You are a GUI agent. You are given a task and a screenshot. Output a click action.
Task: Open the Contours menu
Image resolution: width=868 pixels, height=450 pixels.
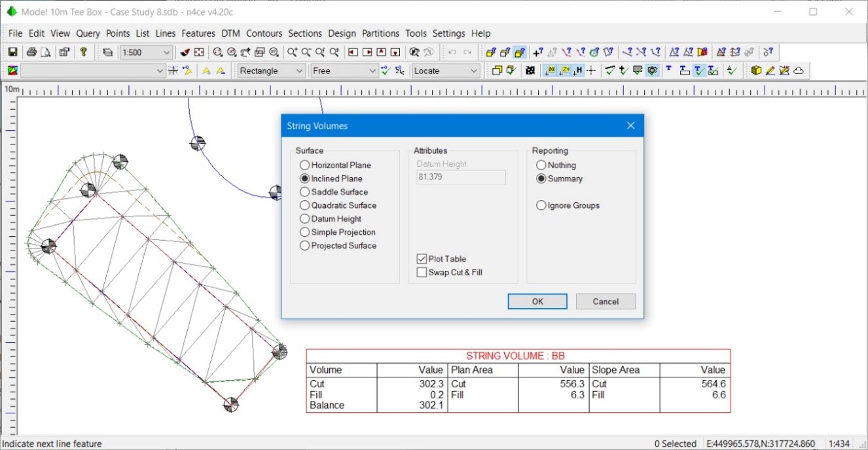point(264,33)
